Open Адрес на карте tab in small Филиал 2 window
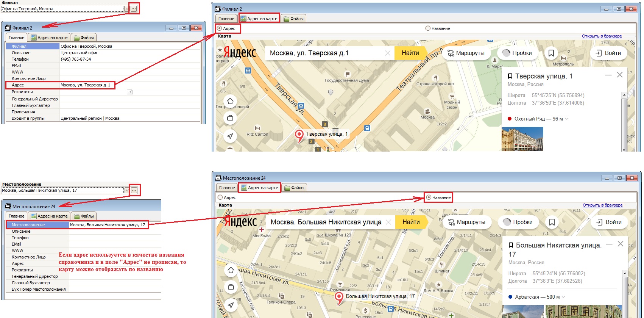Viewport: 644px width, 318px height. (49, 38)
